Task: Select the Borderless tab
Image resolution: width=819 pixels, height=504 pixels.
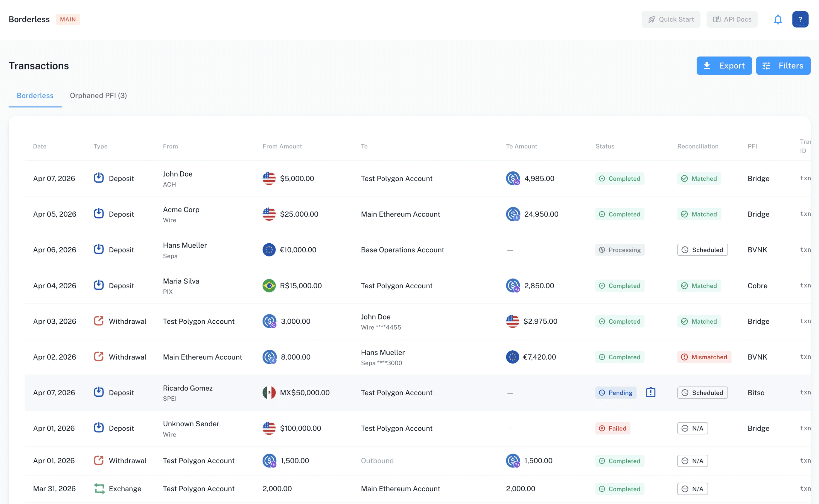Action: tap(35, 96)
